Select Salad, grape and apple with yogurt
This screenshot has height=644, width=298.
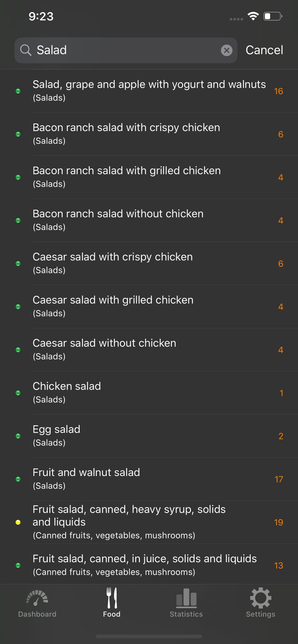tap(149, 90)
